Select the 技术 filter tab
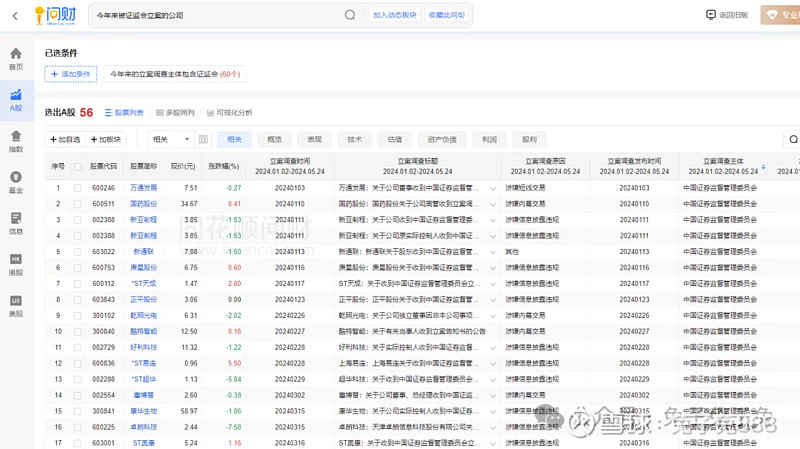The image size is (800, 449). (355, 139)
